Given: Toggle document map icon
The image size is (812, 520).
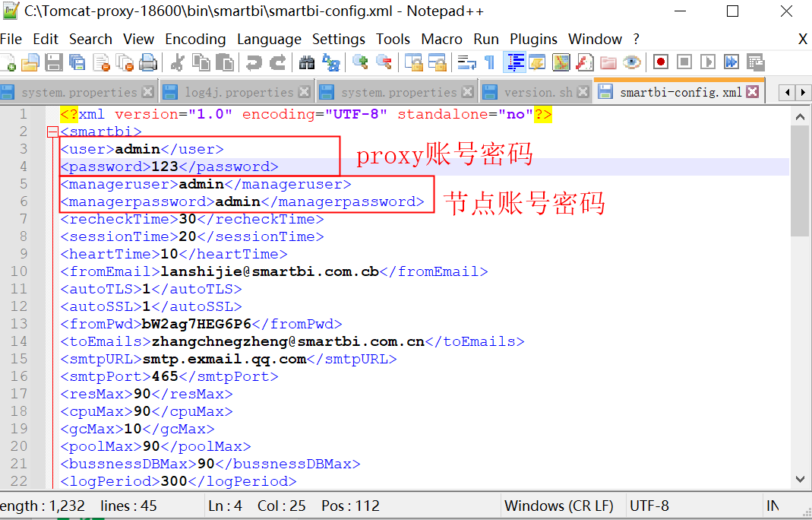Looking at the screenshot, I should pos(561,63).
